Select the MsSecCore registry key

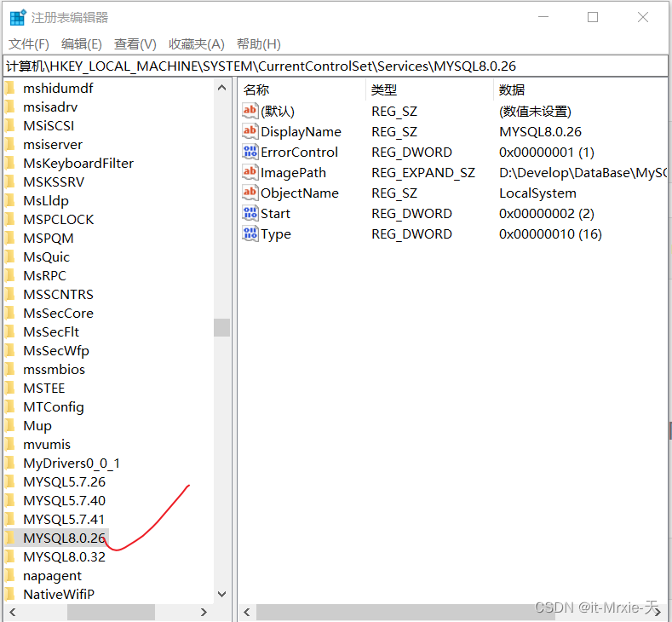(x=58, y=313)
